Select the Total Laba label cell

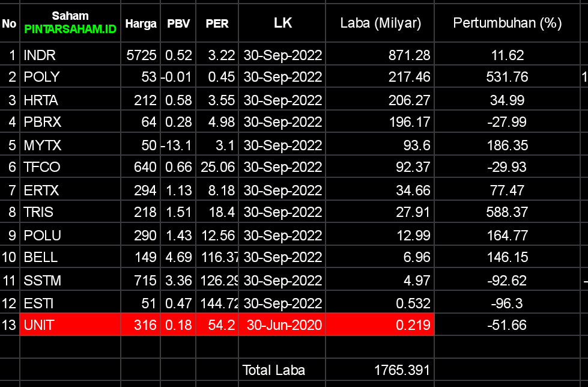pos(282,370)
